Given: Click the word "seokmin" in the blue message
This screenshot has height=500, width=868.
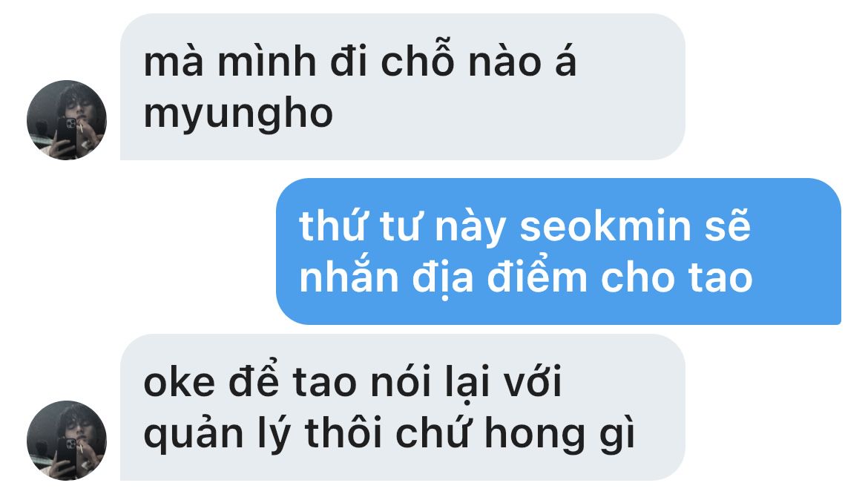Looking at the screenshot, I should click(x=605, y=226).
